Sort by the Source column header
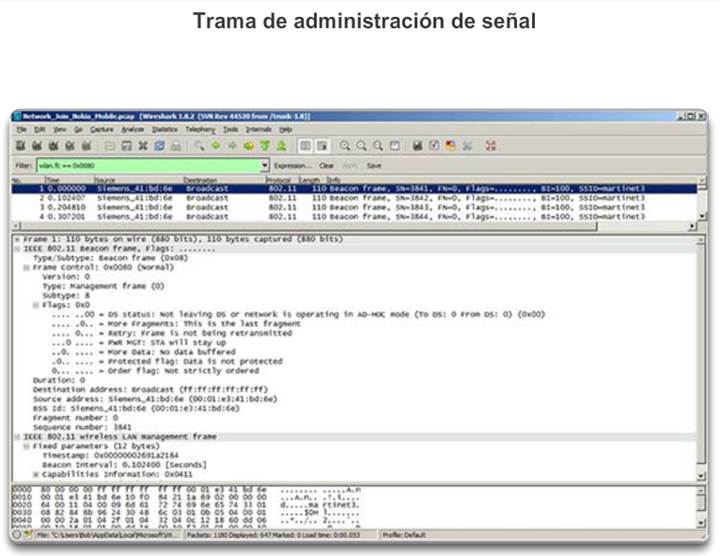The image size is (720, 556). coord(138,180)
